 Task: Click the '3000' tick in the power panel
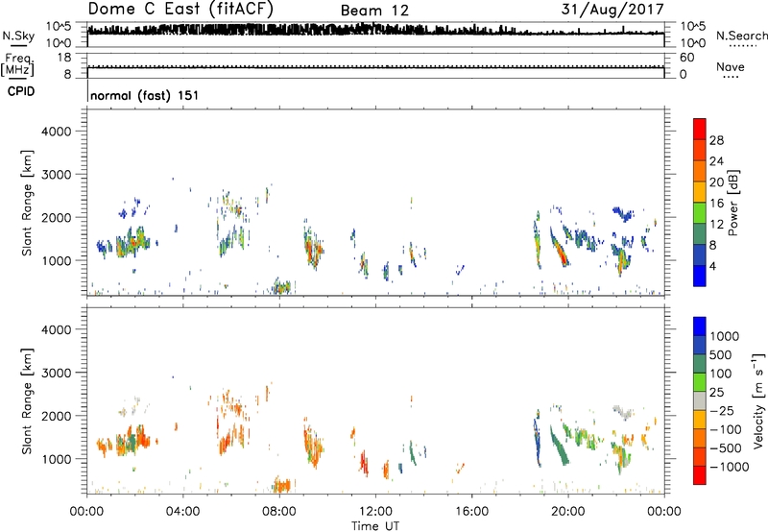pyautogui.click(x=57, y=175)
